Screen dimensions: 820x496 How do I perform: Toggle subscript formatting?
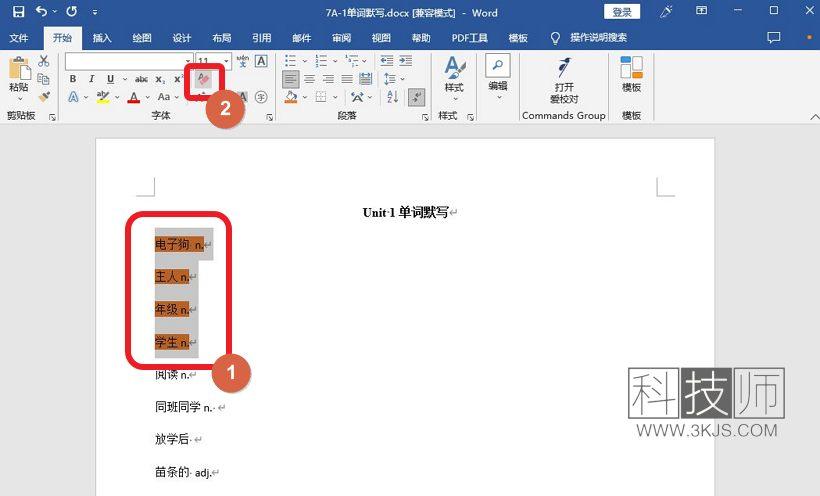pos(160,80)
